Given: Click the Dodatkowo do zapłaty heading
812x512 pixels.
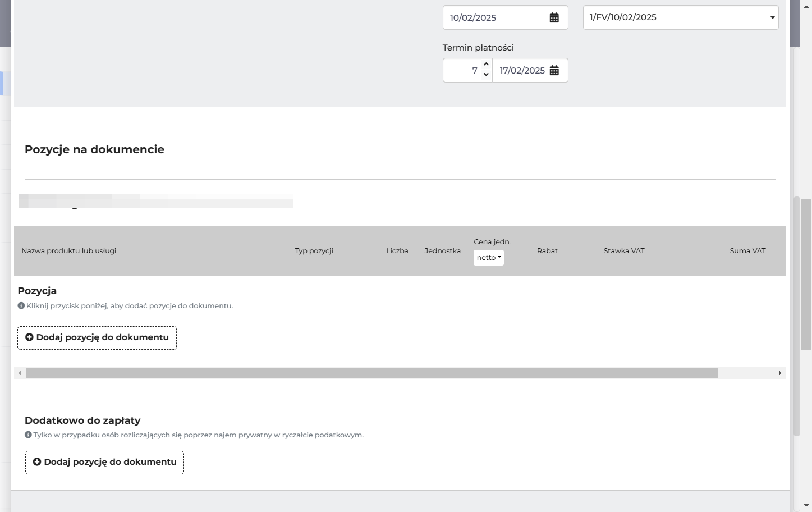Looking at the screenshot, I should (x=82, y=420).
